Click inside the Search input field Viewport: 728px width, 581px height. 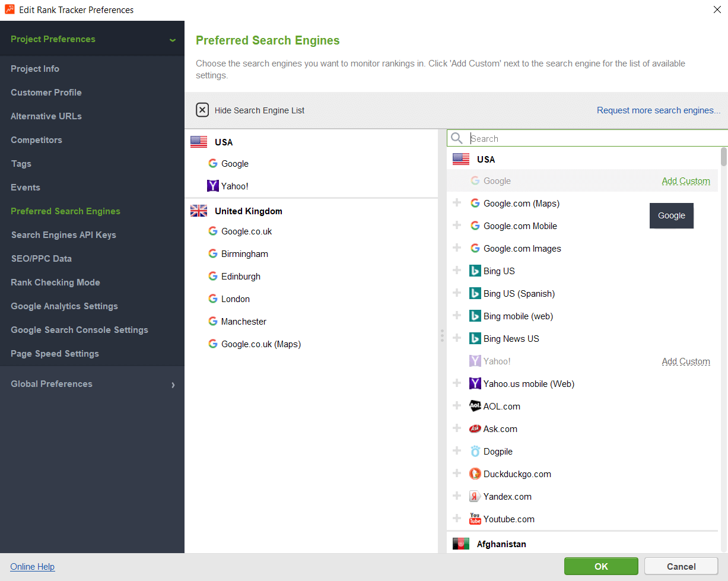(564, 138)
